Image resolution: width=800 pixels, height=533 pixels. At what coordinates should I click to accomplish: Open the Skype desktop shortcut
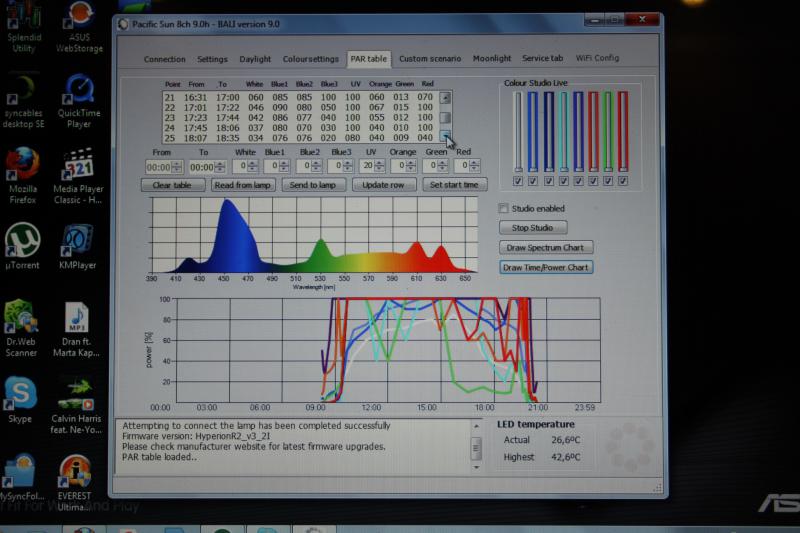click(20, 394)
